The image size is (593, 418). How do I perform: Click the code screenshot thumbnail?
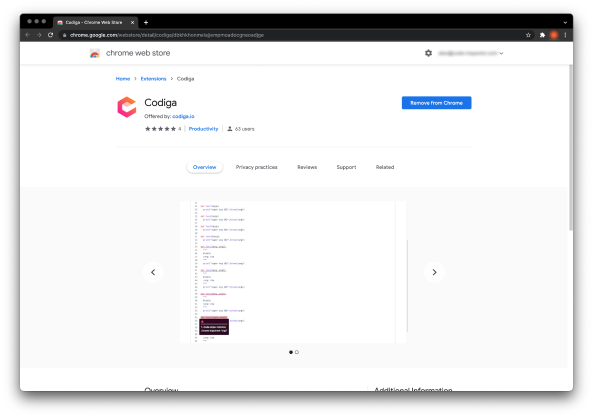(293, 272)
